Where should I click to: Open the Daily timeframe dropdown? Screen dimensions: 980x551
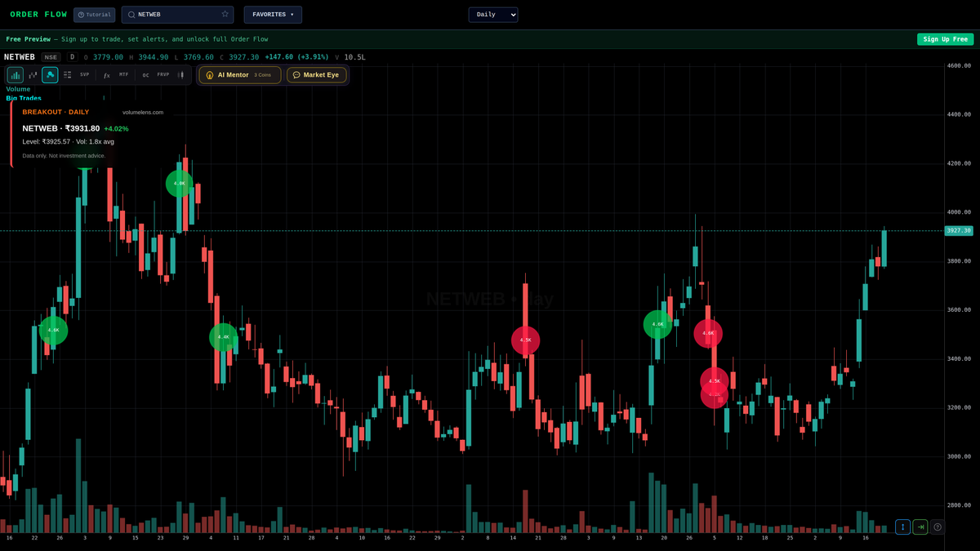pyautogui.click(x=492, y=14)
